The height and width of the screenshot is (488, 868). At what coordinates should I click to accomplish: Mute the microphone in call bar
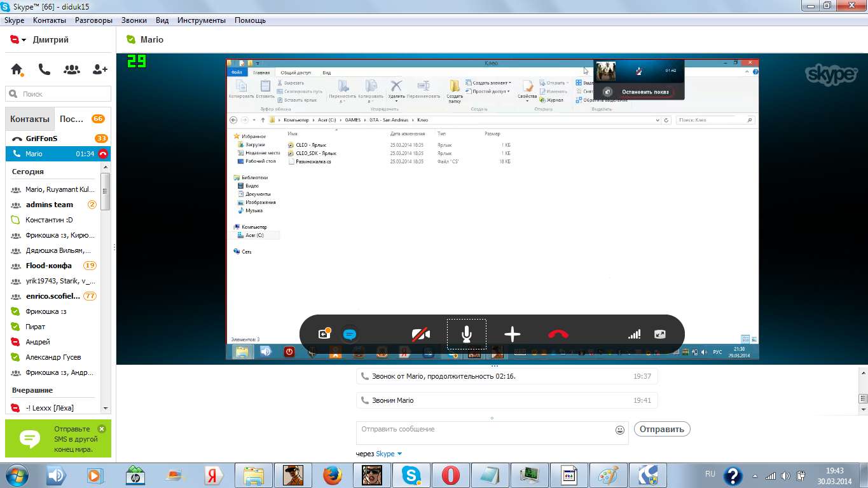[467, 334]
